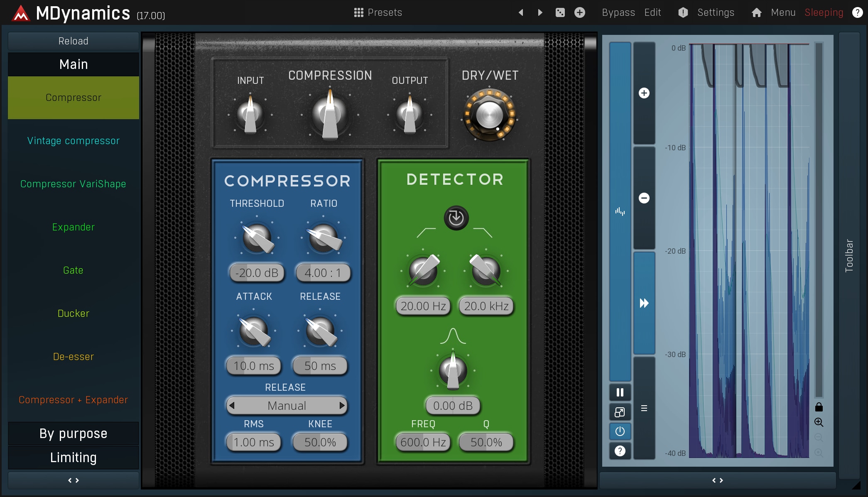Screen dimensions: 868x497
Task: Click the zoom-in magnifier icon beside graph
Action: (x=819, y=422)
